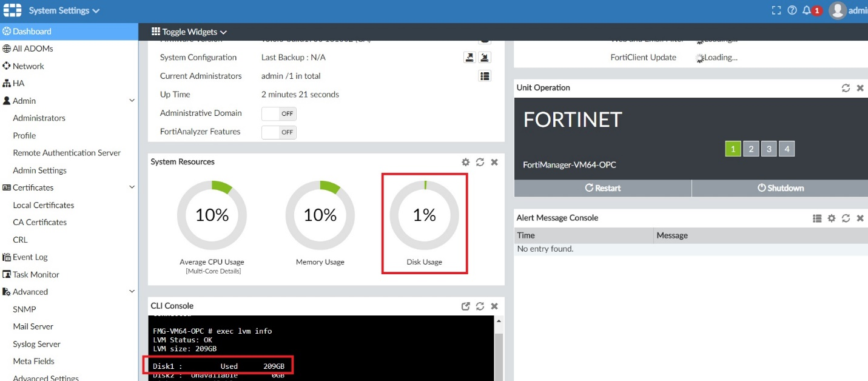Screen dimensions: 868x381
Task: Open Alert Message Console settings gear
Action: [831, 218]
